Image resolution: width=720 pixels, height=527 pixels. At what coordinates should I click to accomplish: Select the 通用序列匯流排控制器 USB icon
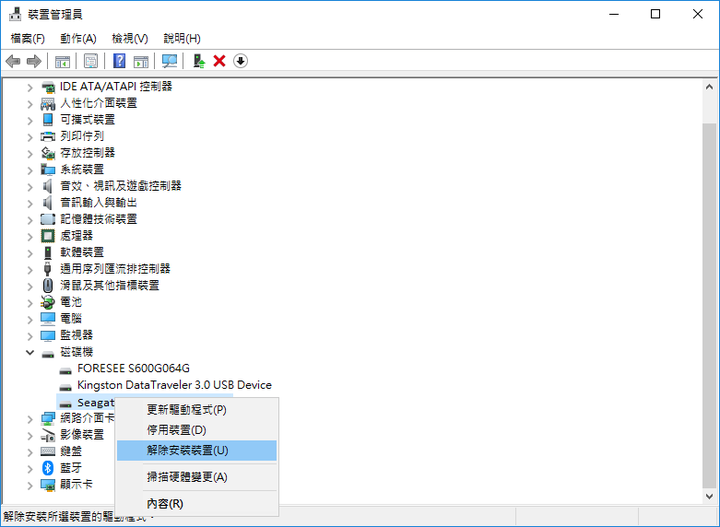click(x=48, y=269)
